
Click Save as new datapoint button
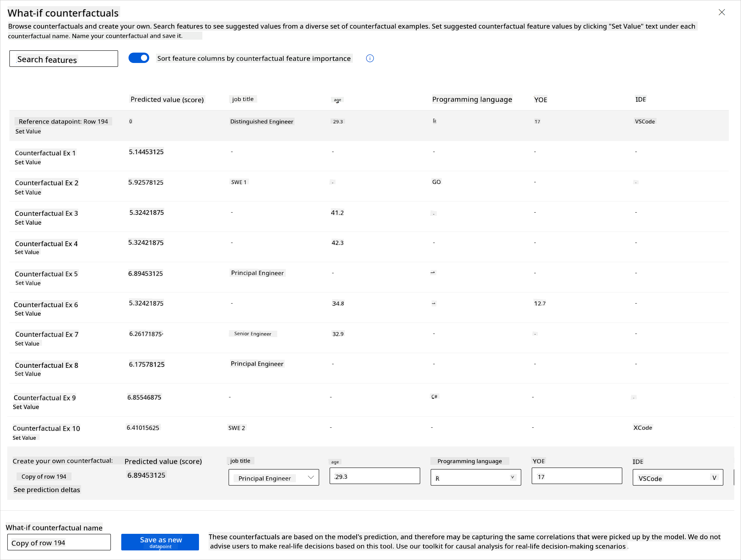pyautogui.click(x=160, y=542)
